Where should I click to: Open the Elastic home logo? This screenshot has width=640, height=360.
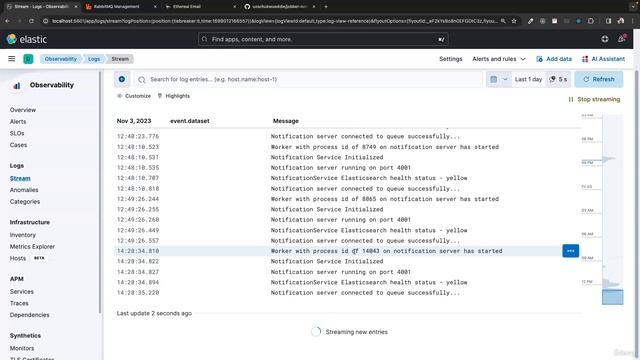[27, 39]
